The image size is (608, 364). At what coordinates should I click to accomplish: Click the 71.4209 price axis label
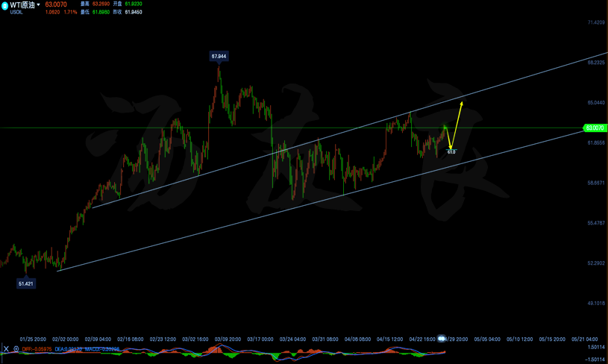pyautogui.click(x=596, y=22)
